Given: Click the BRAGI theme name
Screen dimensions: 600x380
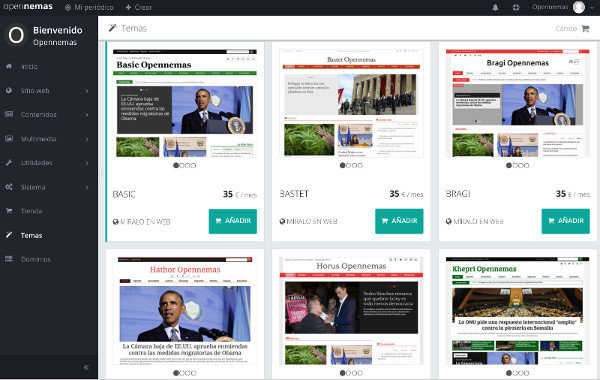Looking at the screenshot, I should (x=458, y=194).
